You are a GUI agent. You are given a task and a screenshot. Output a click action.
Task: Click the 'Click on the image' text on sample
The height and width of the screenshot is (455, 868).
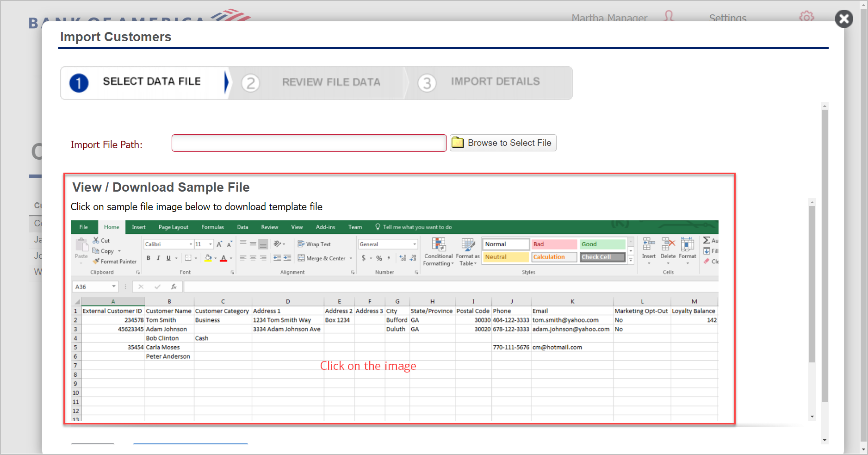(368, 366)
